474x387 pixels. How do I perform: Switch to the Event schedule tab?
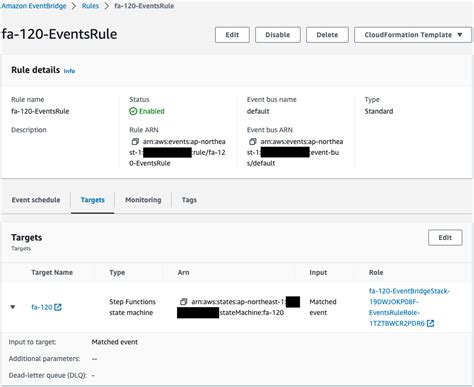coord(36,200)
